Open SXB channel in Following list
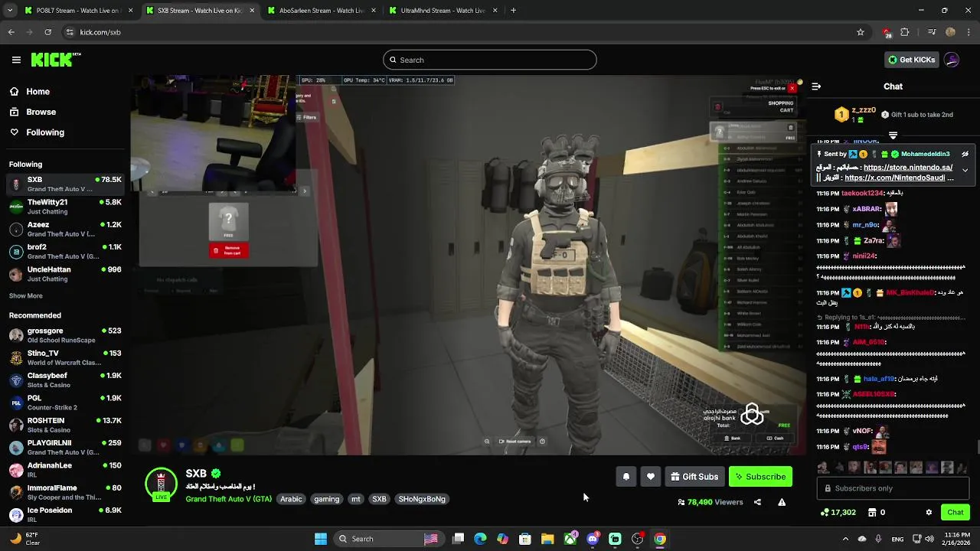Screen dimensions: 980x551 (65, 184)
